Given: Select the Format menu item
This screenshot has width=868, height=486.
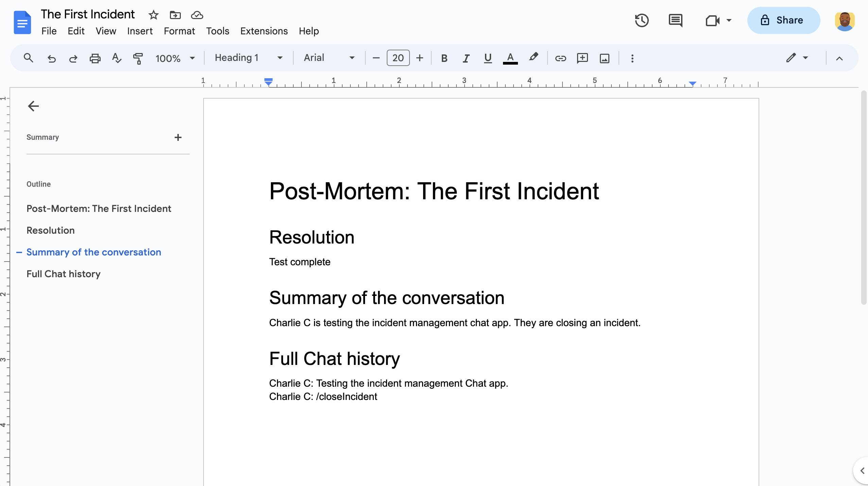Looking at the screenshot, I should coord(179,30).
